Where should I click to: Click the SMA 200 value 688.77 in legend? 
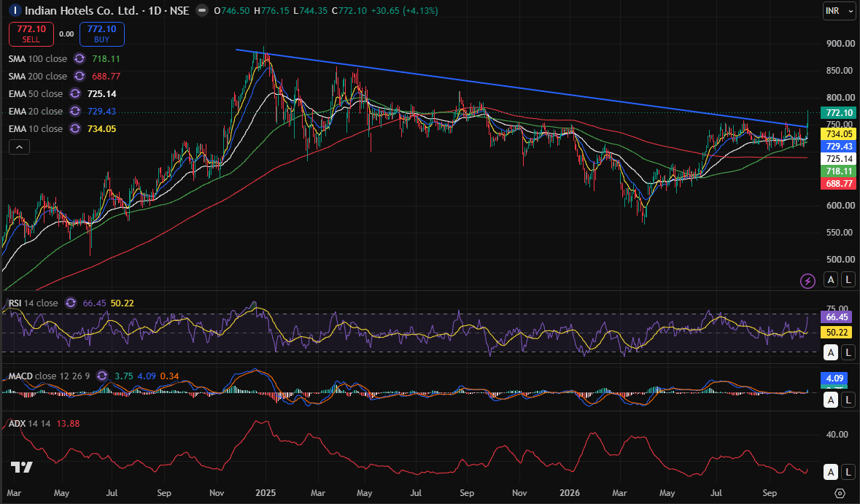106,77
